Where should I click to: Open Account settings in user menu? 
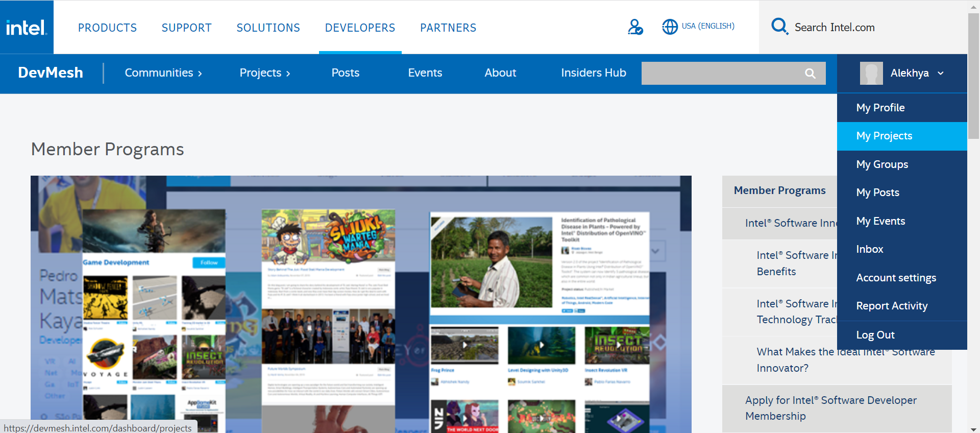(896, 278)
